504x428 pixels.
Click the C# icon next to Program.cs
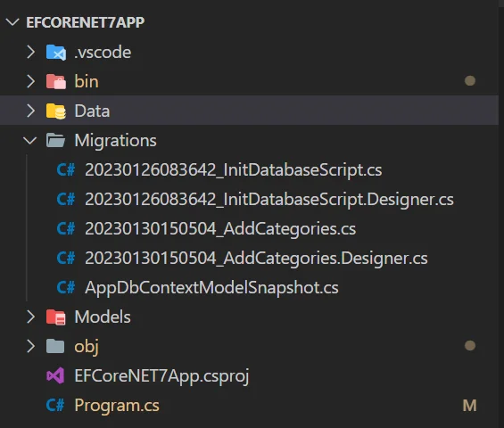[55, 405]
